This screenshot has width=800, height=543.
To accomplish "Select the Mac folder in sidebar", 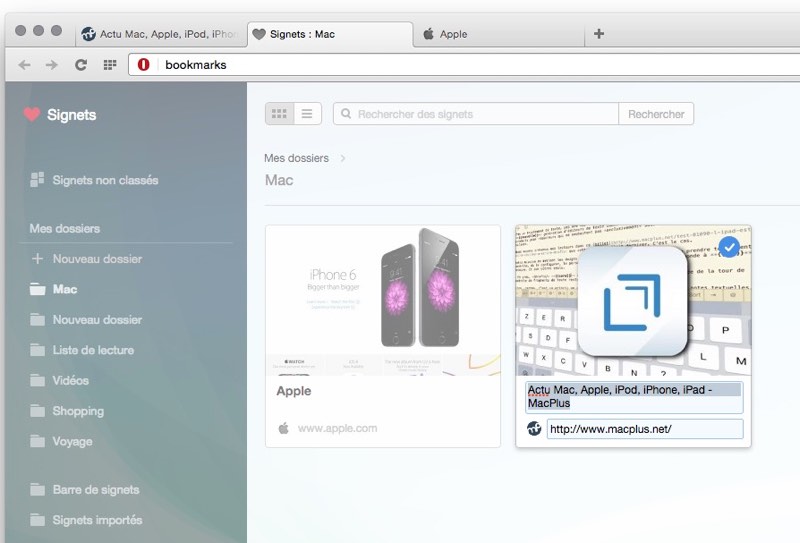I will pos(54,289).
